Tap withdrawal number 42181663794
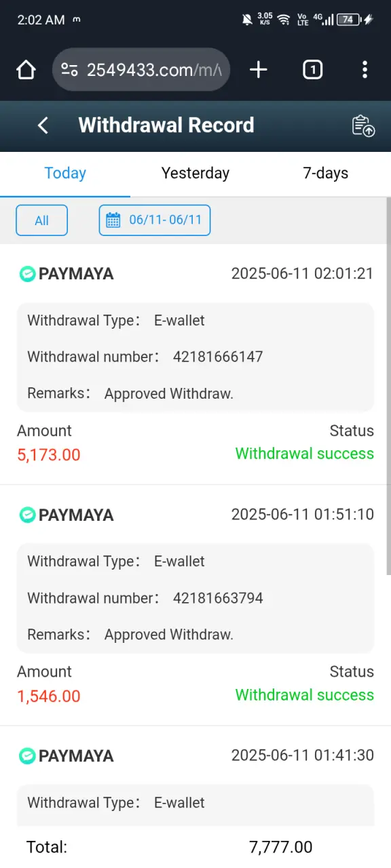 [218, 598]
